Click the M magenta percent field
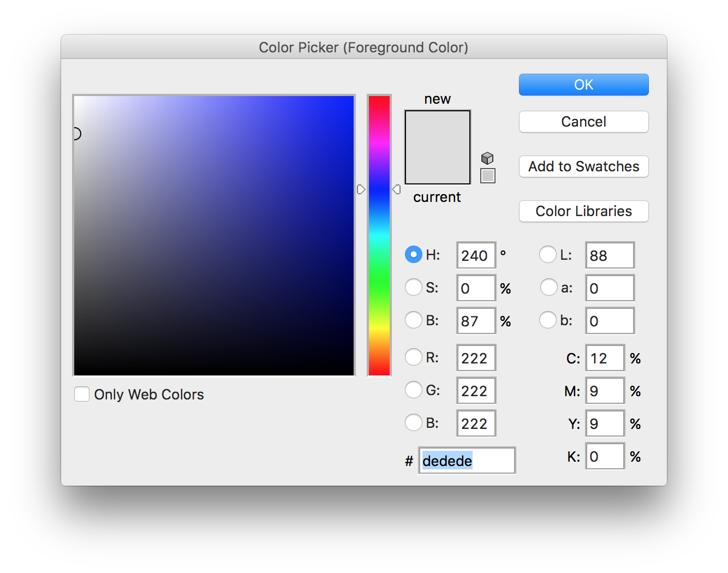The image size is (728, 573). tap(605, 390)
